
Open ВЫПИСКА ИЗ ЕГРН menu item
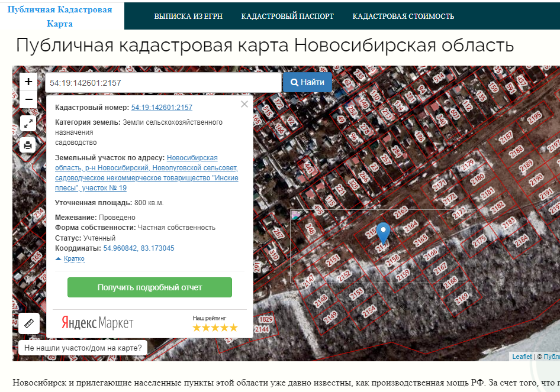pos(188,17)
